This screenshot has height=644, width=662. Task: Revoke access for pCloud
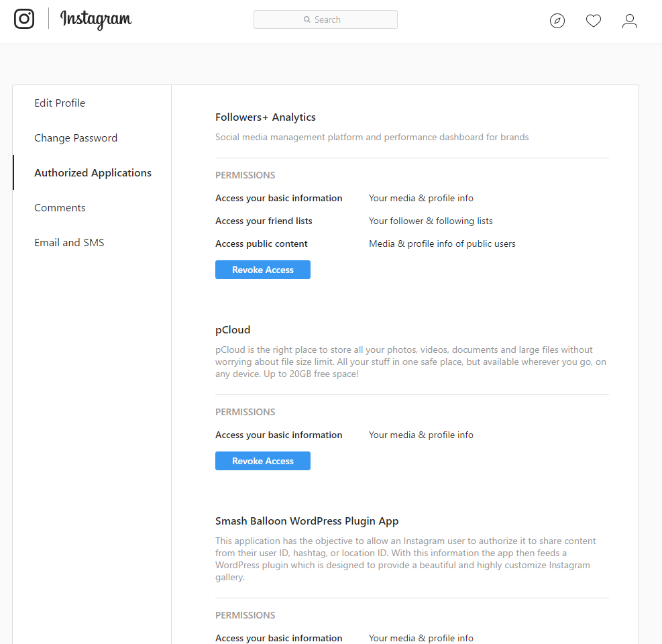tap(263, 461)
